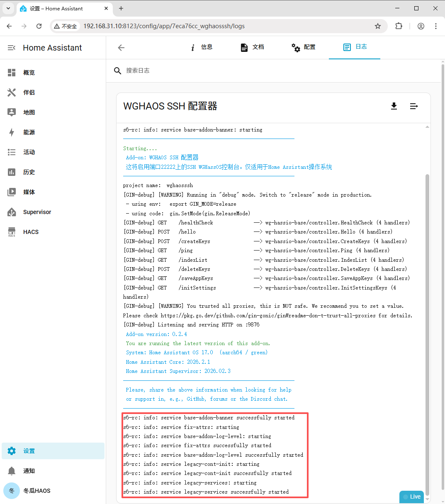The image size is (445, 504).
Task: Click the '/deleteKeys' route log line
Action: (x=266, y=269)
